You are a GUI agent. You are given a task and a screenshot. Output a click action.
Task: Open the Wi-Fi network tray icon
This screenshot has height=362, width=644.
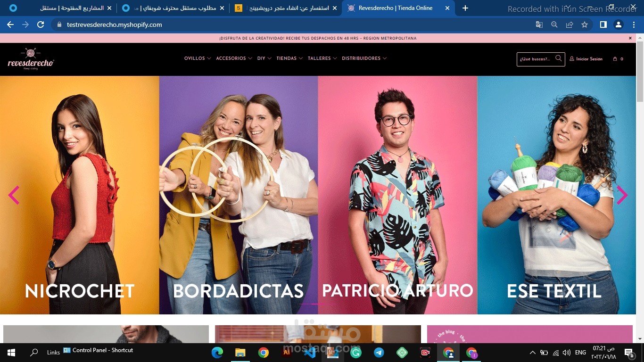point(556,353)
